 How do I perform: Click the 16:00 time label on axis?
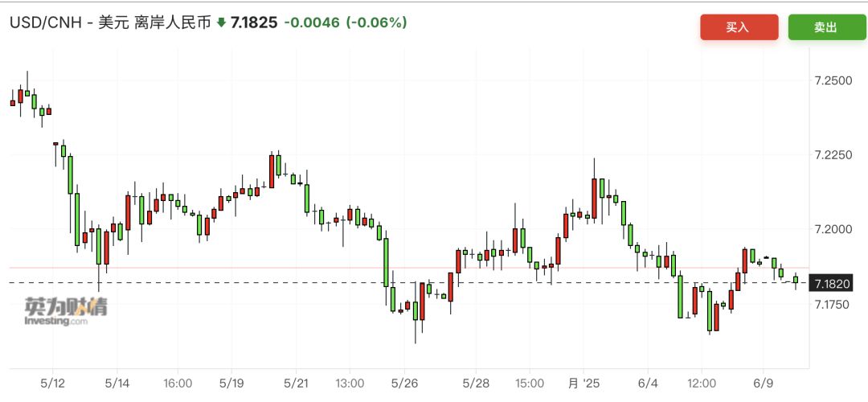point(177,384)
